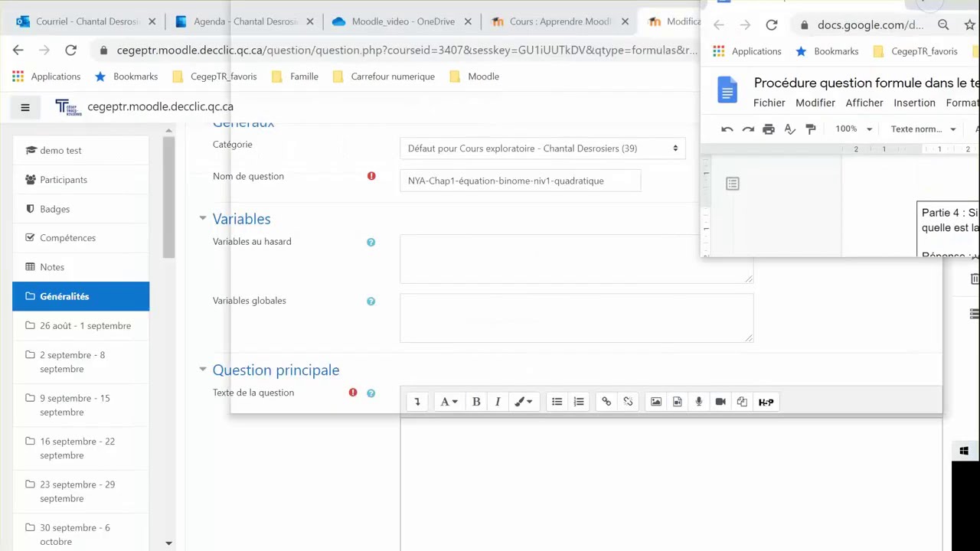Record video with camera icon
The height and width of the screenshot is (551, 980).
[720, 402]
